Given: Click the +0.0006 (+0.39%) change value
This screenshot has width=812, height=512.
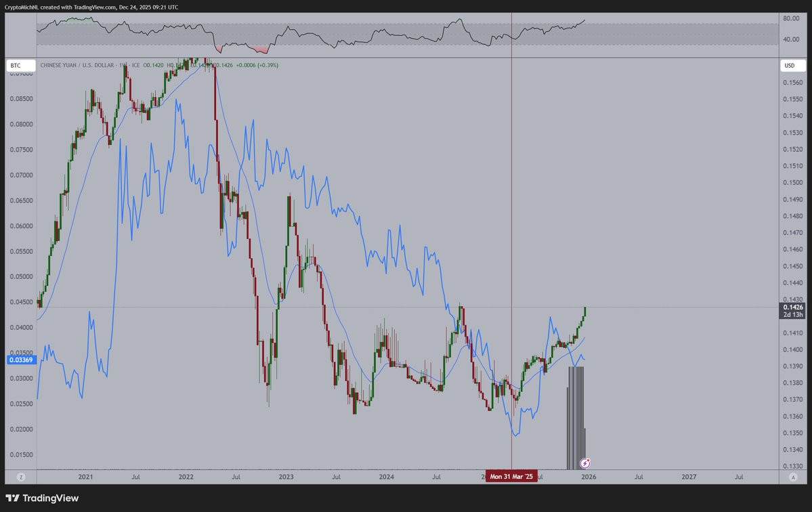Looking at the screenshot, I should pyautogui.click(x=257, y=65).
